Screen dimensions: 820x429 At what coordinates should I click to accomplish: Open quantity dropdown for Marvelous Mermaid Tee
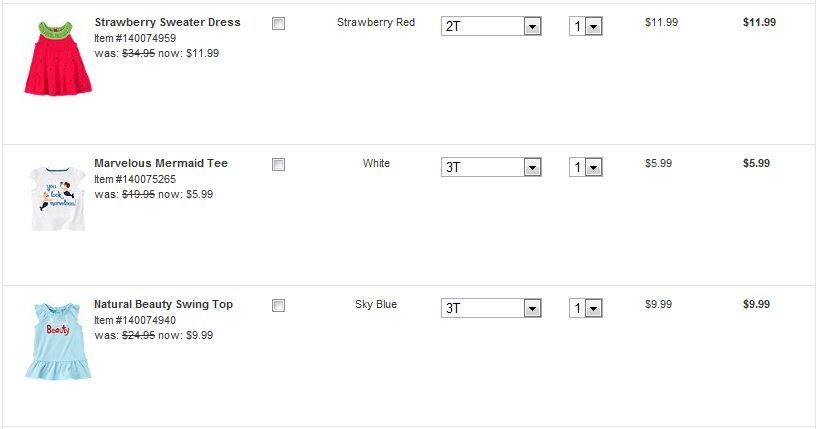(585, 167)
